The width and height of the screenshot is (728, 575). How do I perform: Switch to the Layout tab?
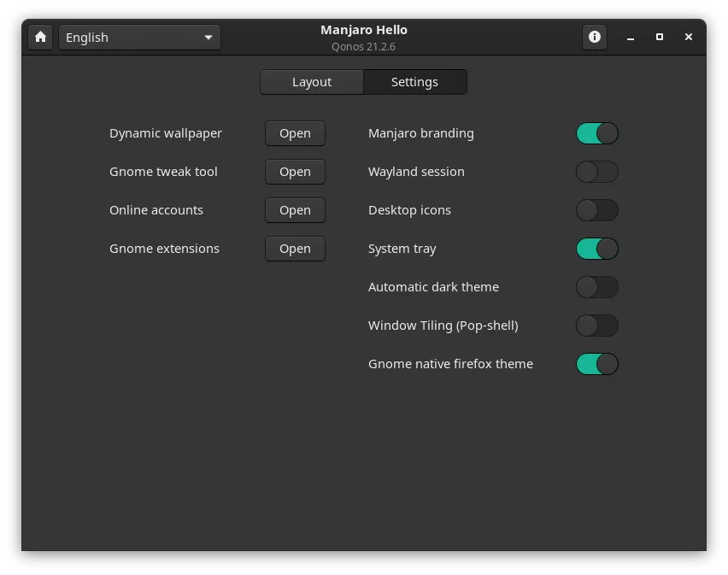(x=312, y=82)
